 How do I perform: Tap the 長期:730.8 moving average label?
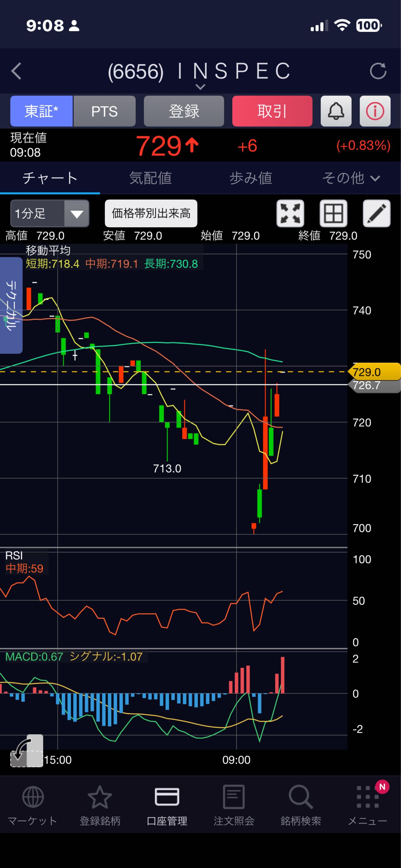tap(171, 264)
